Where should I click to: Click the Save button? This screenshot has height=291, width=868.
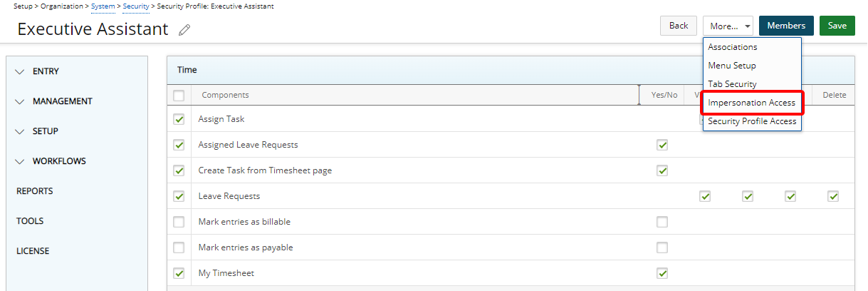837,26
